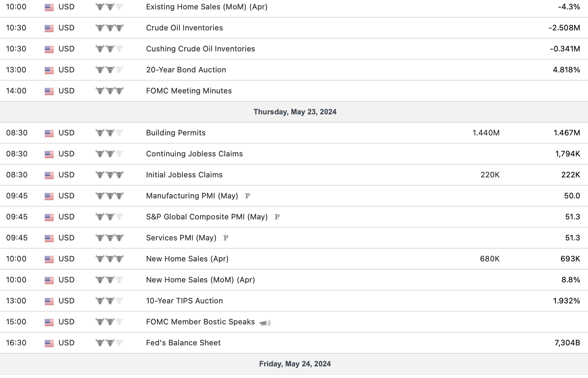Click the bull importance icons for Initial Jobless Claims

coord(109,175)
